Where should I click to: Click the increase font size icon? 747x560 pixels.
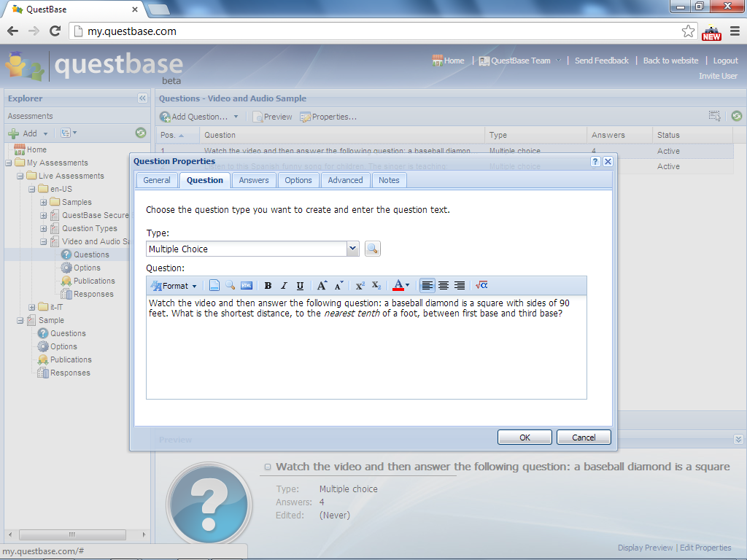coord(322,286)
